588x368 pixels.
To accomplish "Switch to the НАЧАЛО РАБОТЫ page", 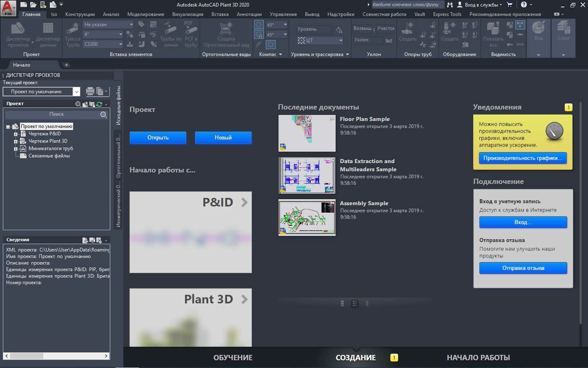I will click(x=478, y=358).
